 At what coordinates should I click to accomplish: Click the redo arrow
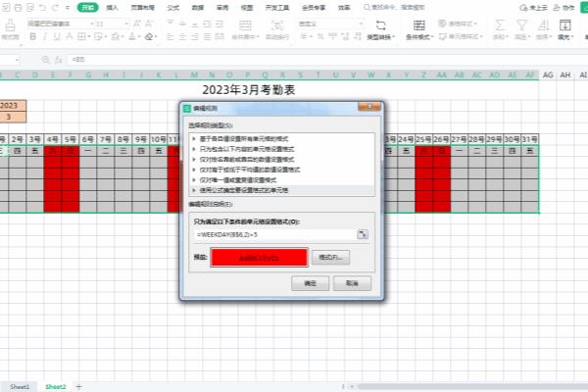click(x=55, y=7)
